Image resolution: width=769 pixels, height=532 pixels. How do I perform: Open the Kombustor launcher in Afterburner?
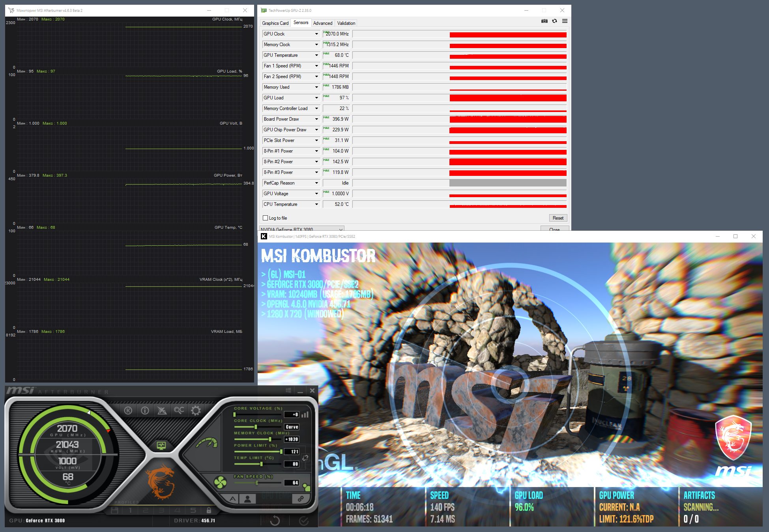click(128, 411)
